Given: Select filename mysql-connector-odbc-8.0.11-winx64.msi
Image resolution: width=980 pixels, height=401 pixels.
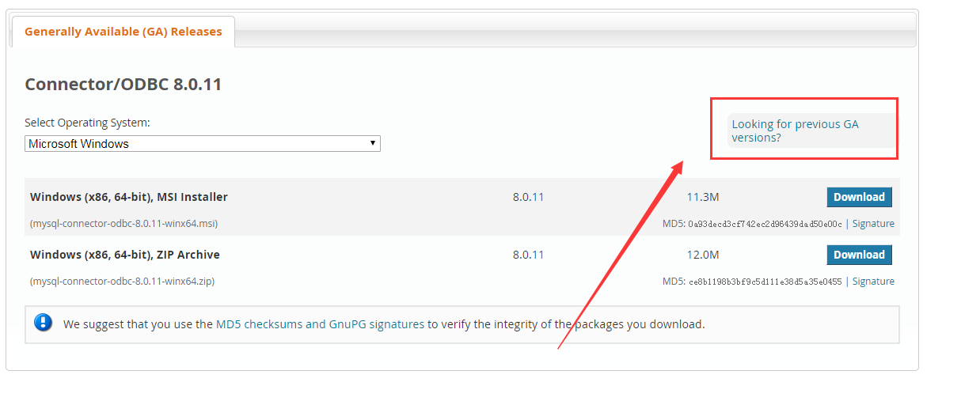Looking at the screenshot, I should tap(123, 224).
